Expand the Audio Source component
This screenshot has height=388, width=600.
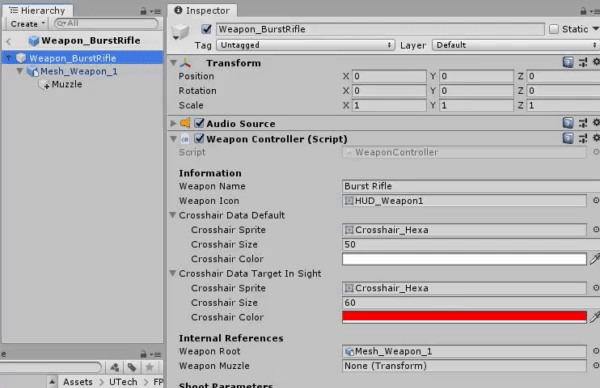coord(173,123)
